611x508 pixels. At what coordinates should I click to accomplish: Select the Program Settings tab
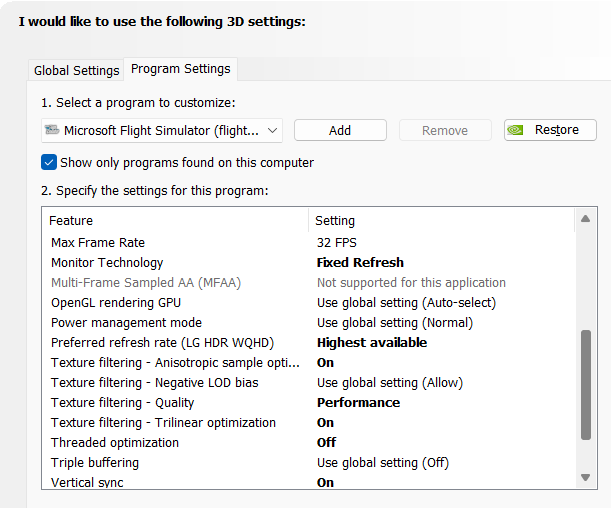coord(180,69)
